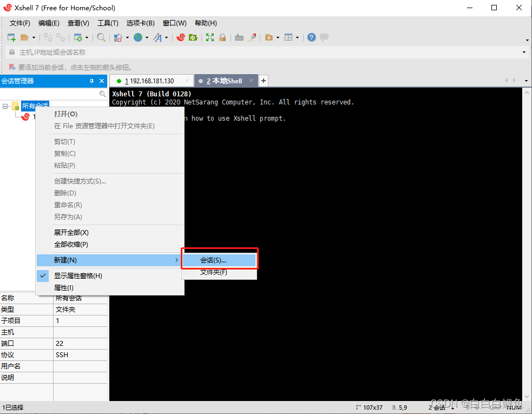Click the color scheme toolbar icon
Image resolution: width=532 pixels, height=414 pixels.
click(118, 37)
